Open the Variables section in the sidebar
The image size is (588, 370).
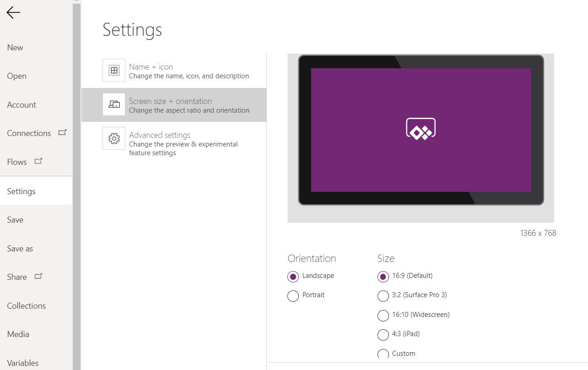click(22, 362)
